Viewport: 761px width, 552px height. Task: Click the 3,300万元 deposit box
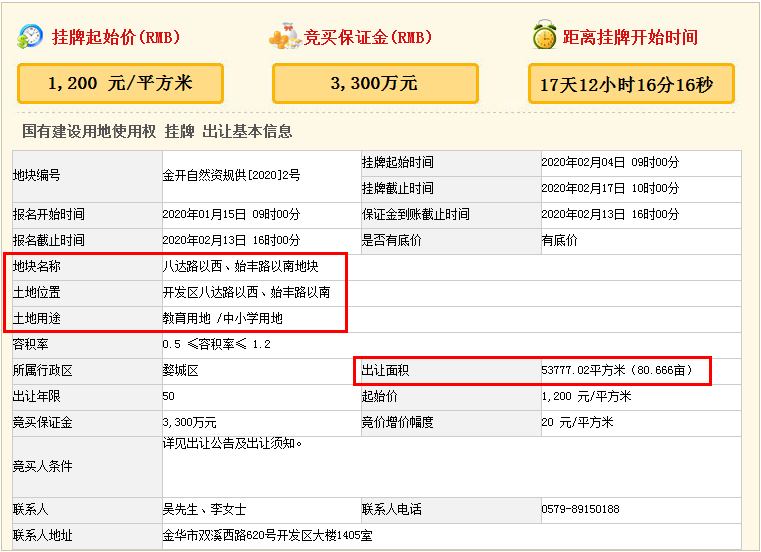(375, 84)
